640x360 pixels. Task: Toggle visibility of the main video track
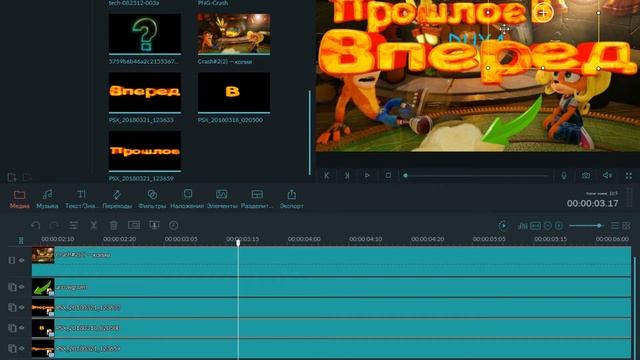point(22,260)
